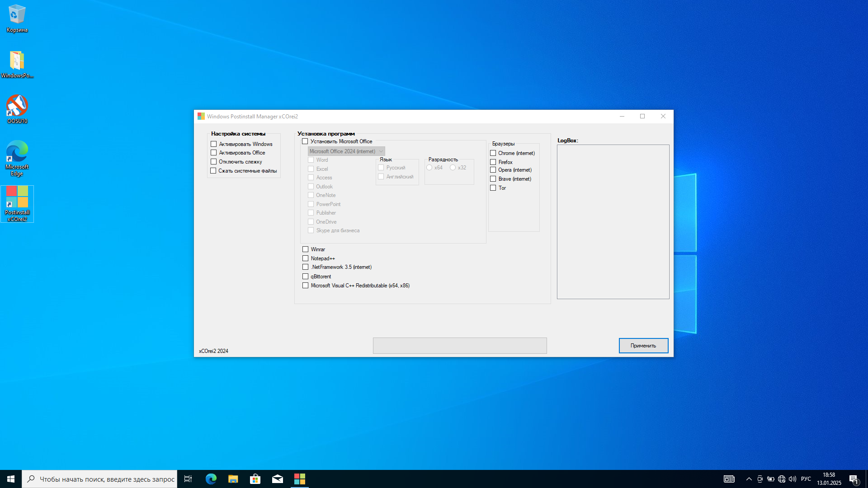Check Microsoft Visual C++ Redistributable option
This screenshot has height=488, width=868.
(306, 286)
